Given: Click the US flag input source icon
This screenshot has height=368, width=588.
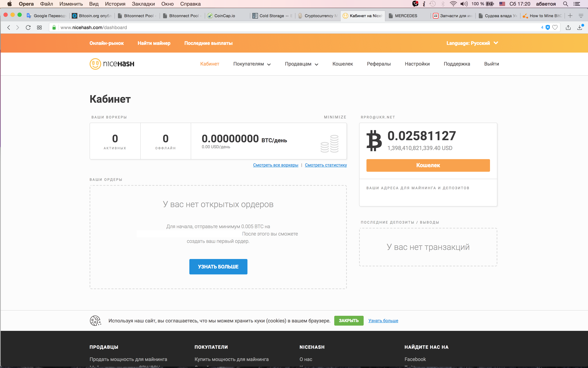Looking at the screenshot, I should pos(502,4).
